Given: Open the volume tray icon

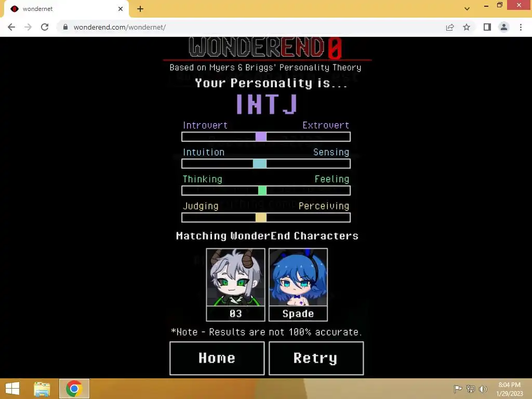Looking at the screenshot, I should (483, 389).
